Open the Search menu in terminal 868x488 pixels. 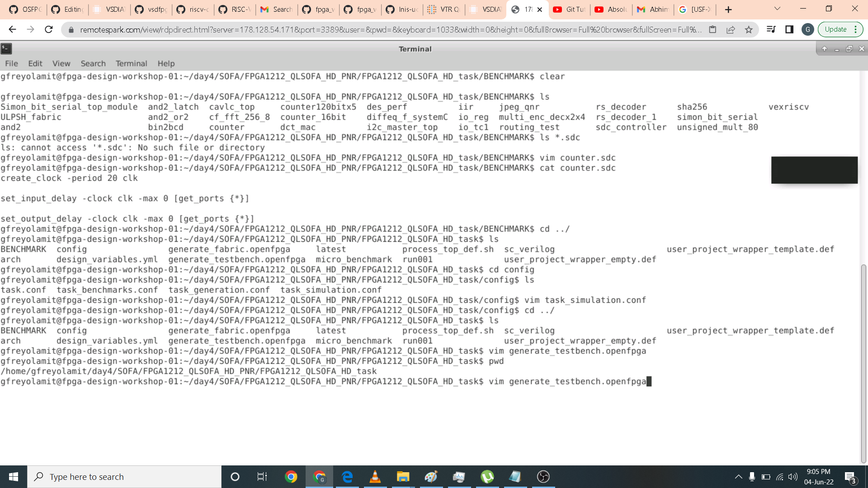pyautogui.click(x=93, y=63)
